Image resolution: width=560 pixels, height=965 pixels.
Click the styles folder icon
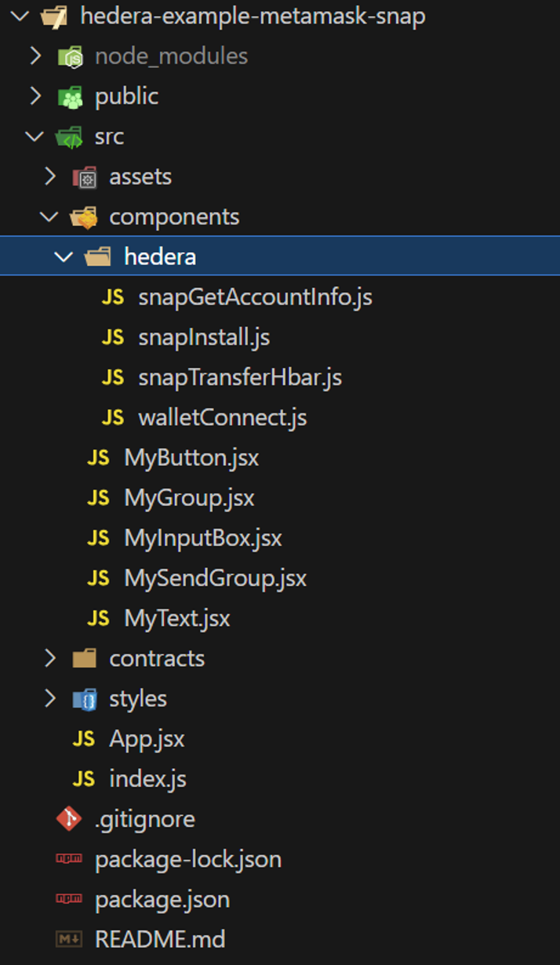coord(84,698)
